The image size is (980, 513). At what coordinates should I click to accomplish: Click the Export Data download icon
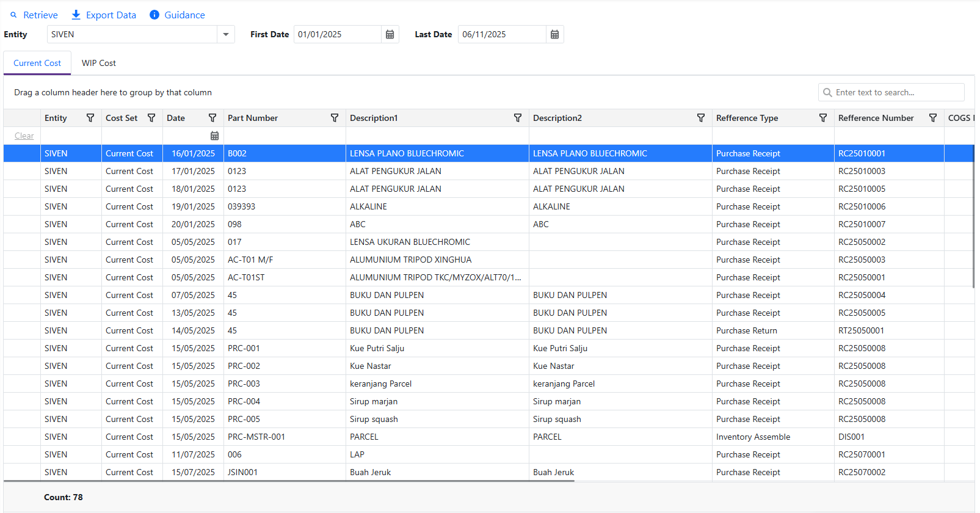[x=76, y=15]
